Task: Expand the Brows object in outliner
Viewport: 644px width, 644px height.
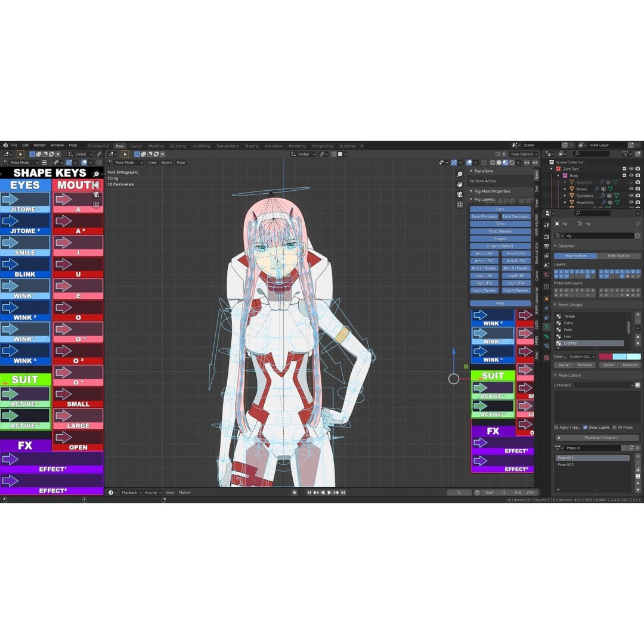Action: tap(565, 189)
